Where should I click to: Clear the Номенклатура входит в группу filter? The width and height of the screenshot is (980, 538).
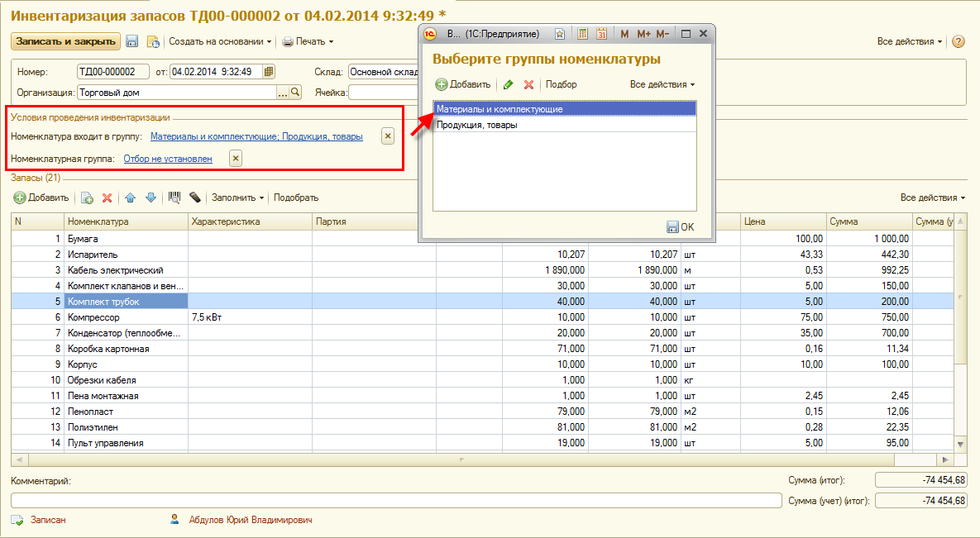coord(388,136)
